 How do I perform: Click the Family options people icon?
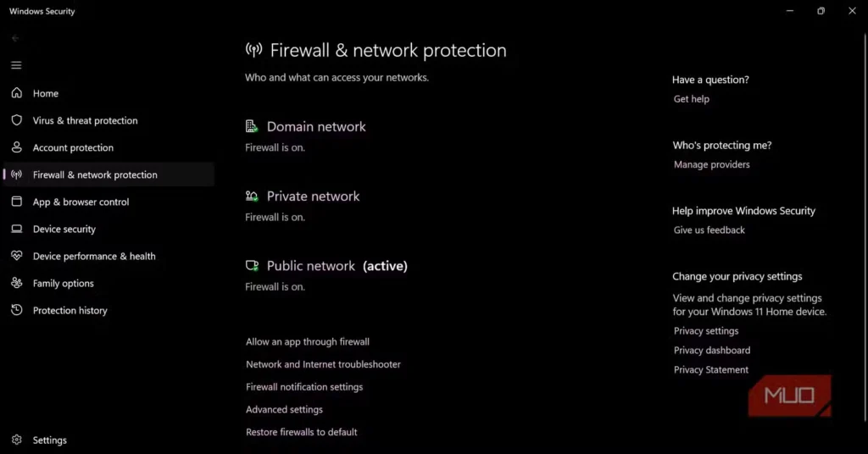[x=17, y=283]
